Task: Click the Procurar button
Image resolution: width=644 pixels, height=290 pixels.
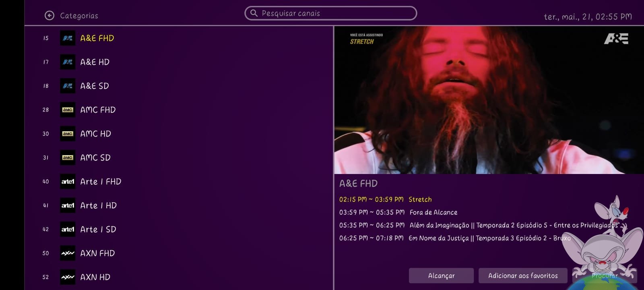Action: (605, 275)
